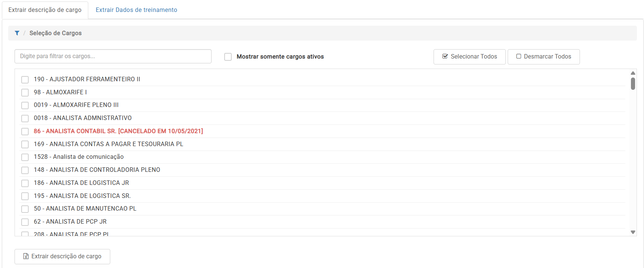Select 148 - ANALISTA DE CONTROLADORIA PLENO row
Image resolution: width=644 pixels, height=268 pixels.
(x=97, y=170)
